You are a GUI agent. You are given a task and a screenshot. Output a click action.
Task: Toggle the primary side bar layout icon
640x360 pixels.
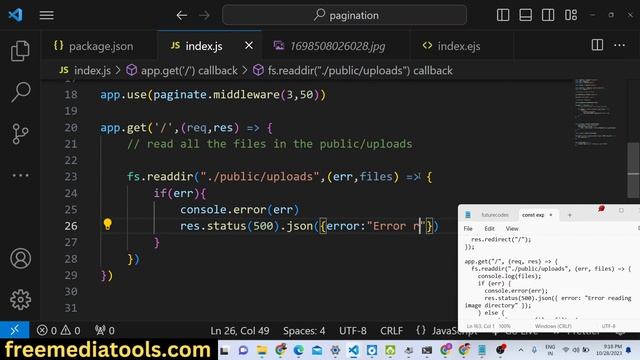coord(503,15)
